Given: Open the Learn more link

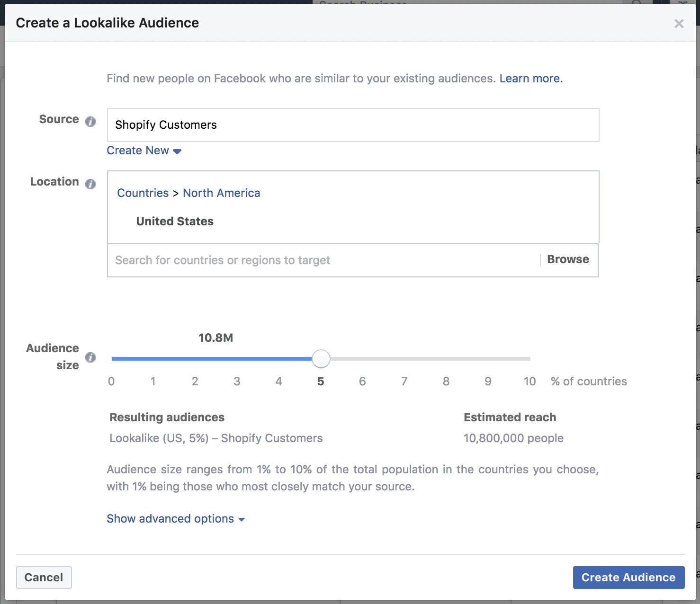Looking at the screenshot, I should (530, 79).
